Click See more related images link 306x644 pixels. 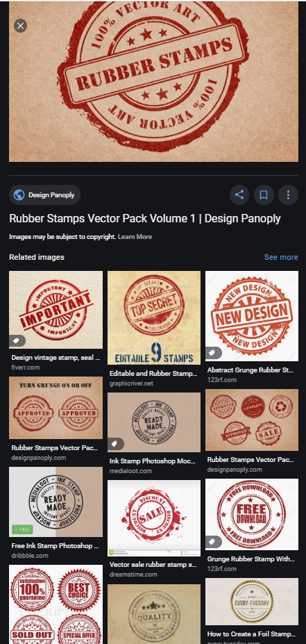pos(281,257)
